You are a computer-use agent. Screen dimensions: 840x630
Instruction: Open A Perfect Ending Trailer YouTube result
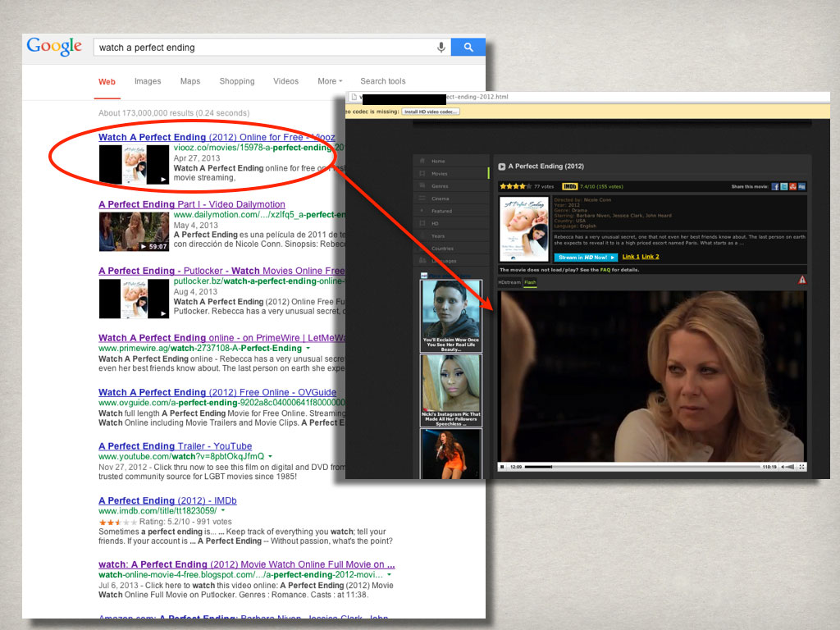point(176,445)
